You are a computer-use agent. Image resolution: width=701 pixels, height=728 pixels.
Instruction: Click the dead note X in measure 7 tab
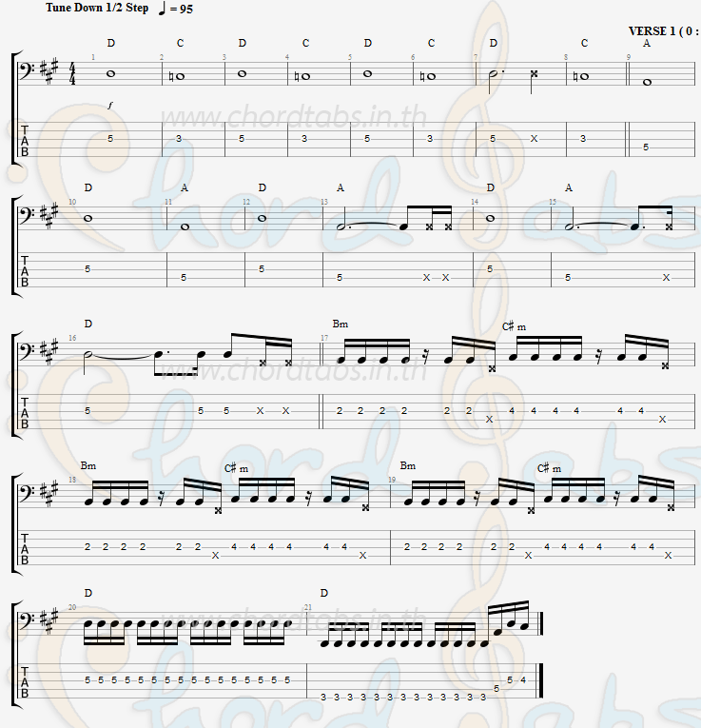pos(534,138)
